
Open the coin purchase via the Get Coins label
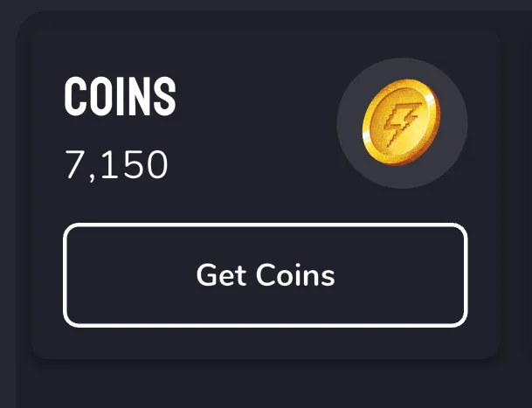click(x=266, y=275)
